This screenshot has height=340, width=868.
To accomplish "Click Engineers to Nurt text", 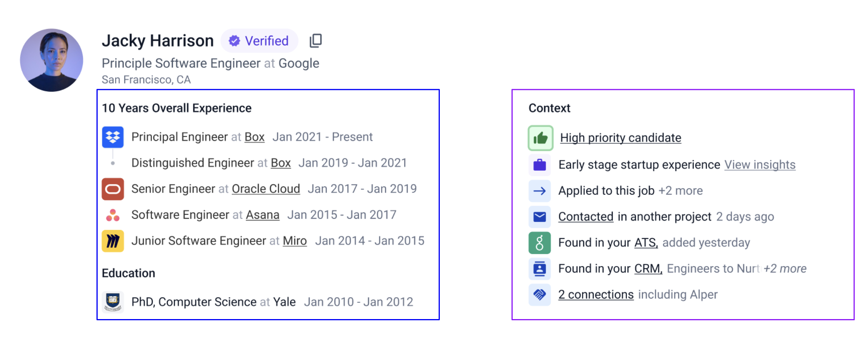I will (713, 269).
